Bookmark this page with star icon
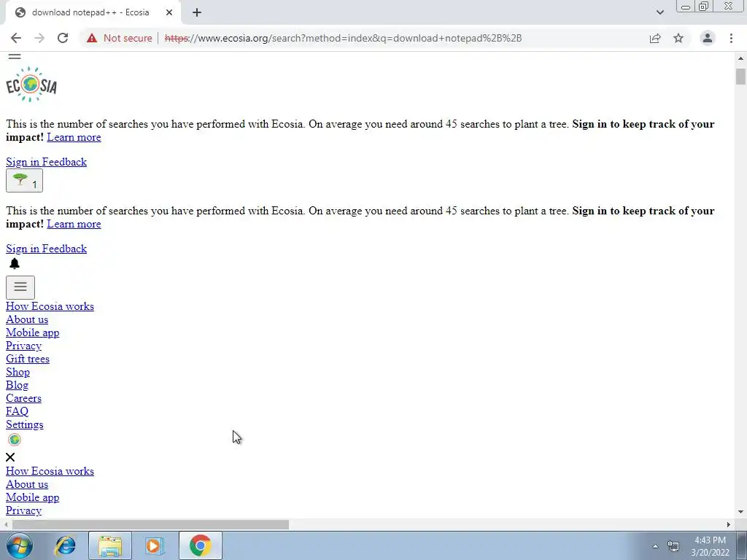747x560 pixels. point(678,38)
